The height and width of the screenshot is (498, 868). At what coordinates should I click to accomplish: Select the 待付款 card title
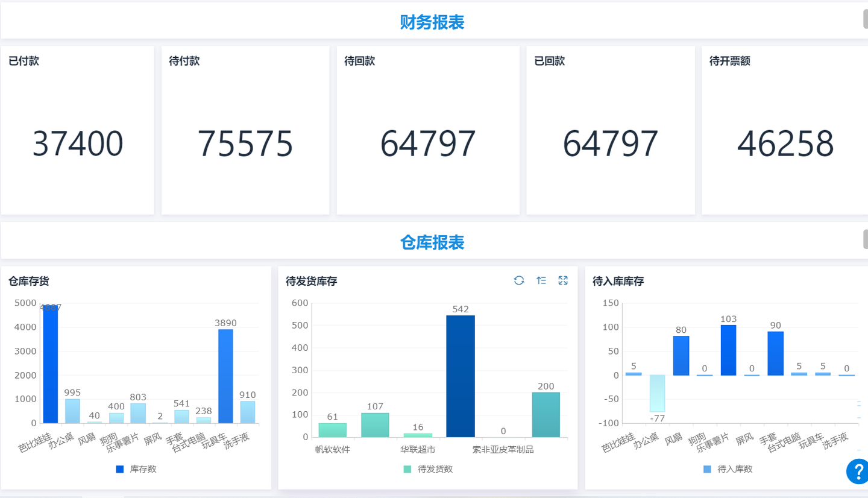pos(184,61)
